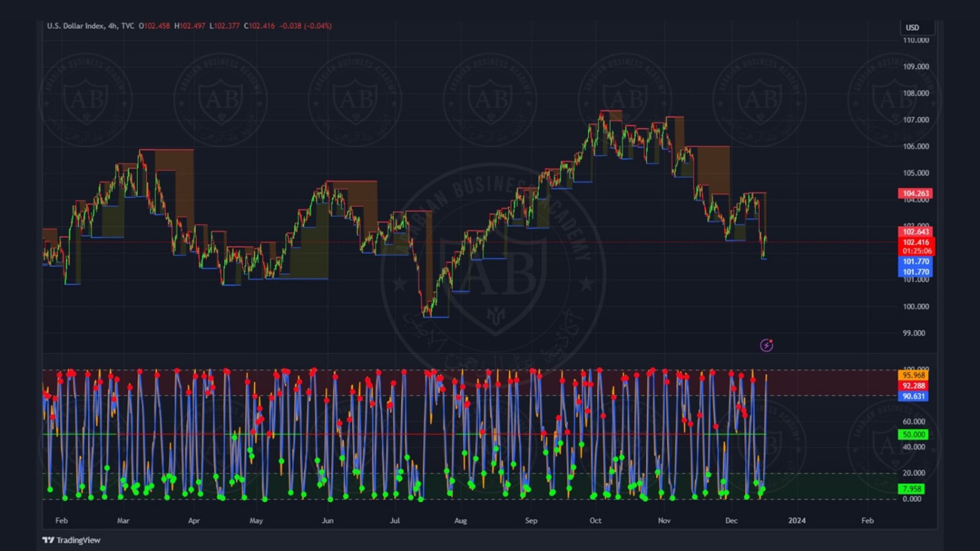
Task: Click the bar countdown 01:25:06
Action: click(917, 251)
